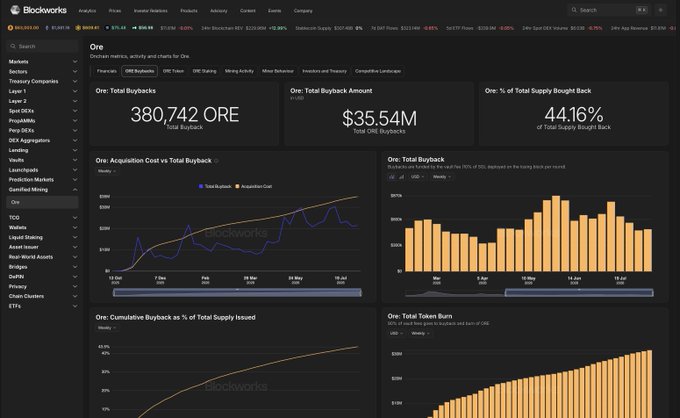Viewport: 680px width, 418px height.
Task: Click the top bar Search field
Action: tap(609, 10)
